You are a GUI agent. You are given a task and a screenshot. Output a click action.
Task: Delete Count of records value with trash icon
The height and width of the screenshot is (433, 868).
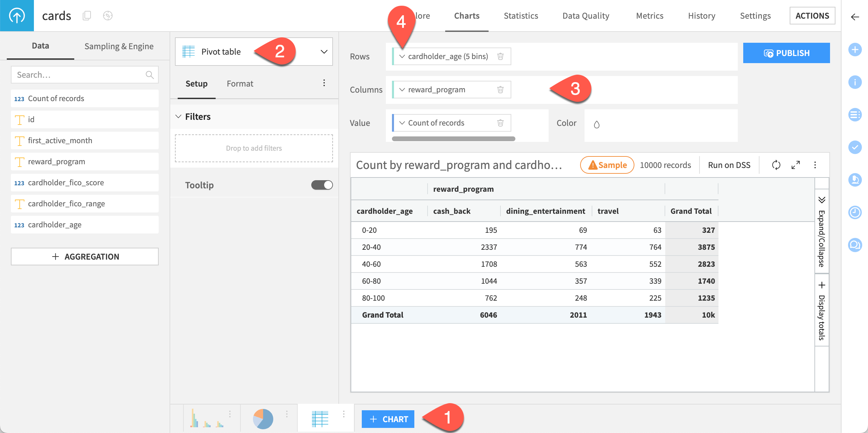point(500,123)
